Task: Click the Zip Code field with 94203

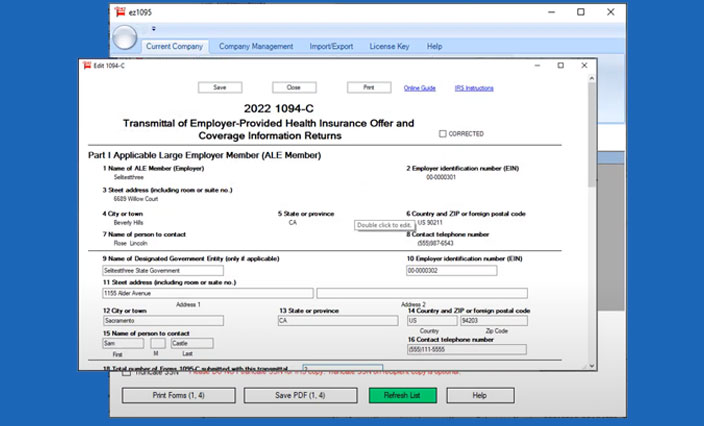Action: pyautogui.click(x=494, y=321)
